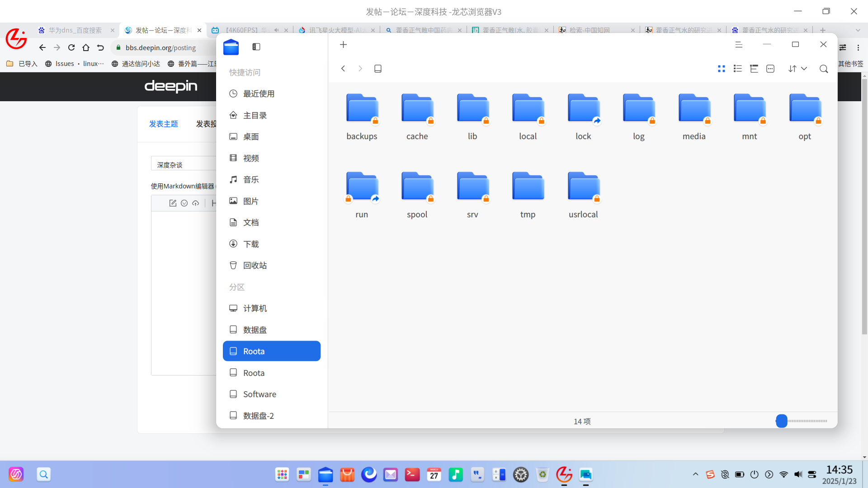The width and height of the screenshot is (868, 488).
Task: Select the cache folder
Action: tap(417, 117)
